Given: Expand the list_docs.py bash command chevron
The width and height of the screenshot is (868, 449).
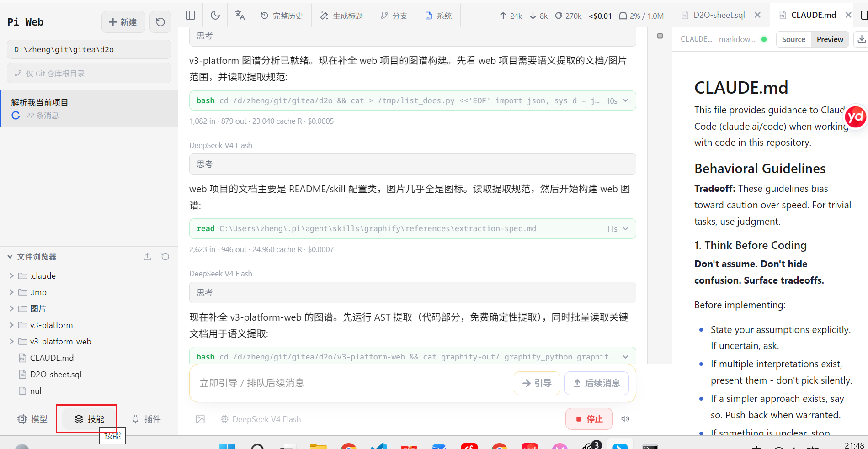Looking at the screenshot, I should pyautogui.click(x=626, y=100).
